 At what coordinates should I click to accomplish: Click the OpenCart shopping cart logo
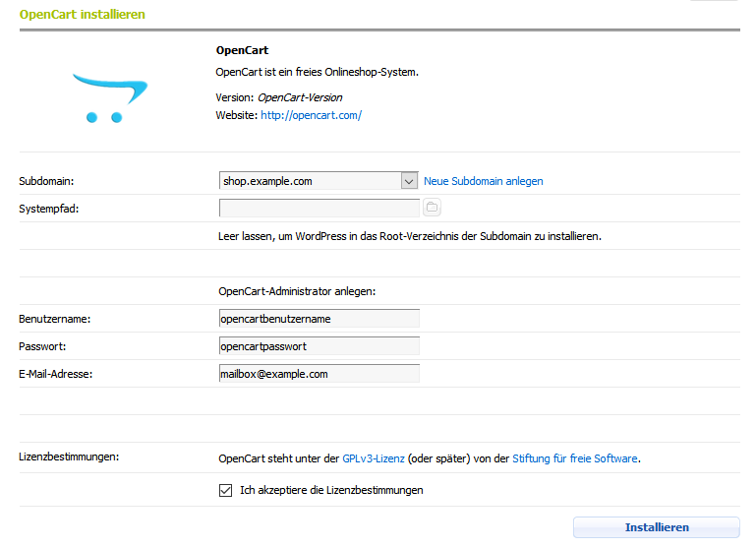110,98
